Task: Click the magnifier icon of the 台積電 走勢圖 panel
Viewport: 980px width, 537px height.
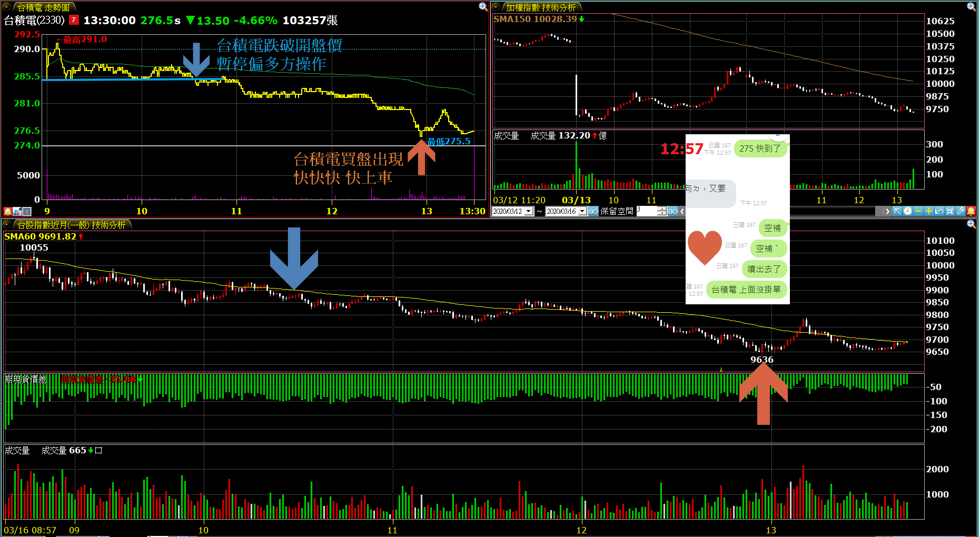Action: coord(483,6)
